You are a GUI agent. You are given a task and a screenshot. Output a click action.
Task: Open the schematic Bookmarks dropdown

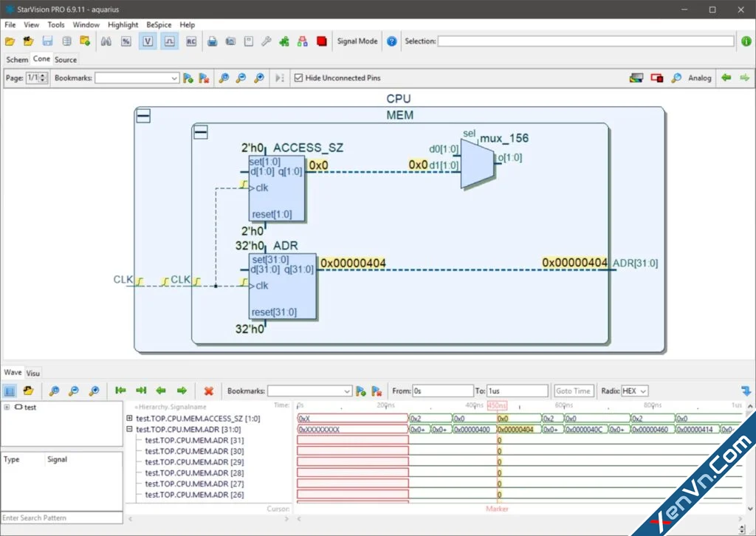pos(137,78)
